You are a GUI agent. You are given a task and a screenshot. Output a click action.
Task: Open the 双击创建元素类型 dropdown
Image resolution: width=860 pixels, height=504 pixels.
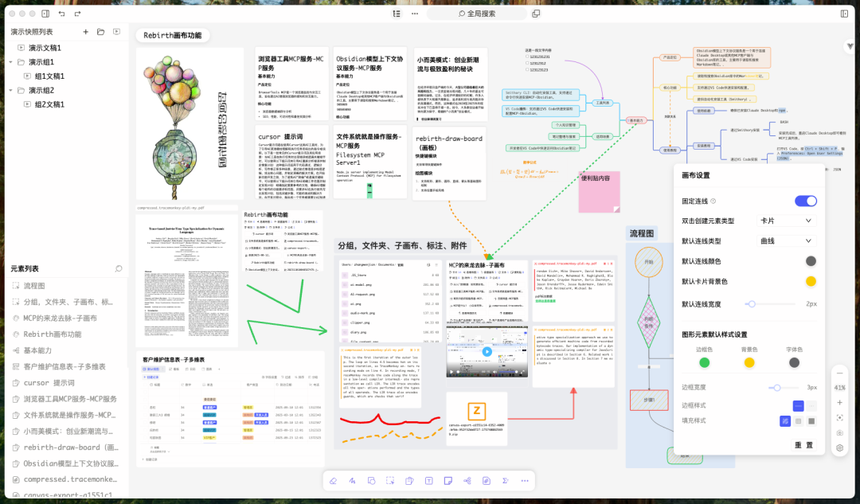(x=787, y=221)
